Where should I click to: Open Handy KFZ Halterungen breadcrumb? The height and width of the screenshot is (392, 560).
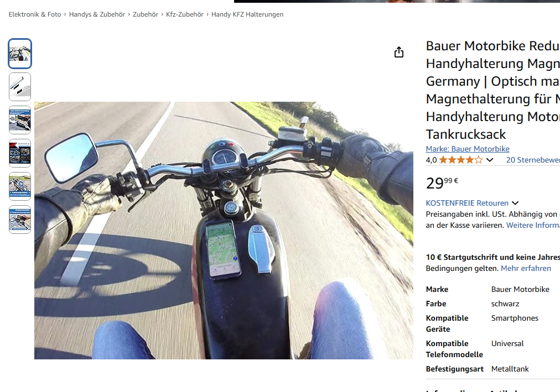click(x=247, y=14)
